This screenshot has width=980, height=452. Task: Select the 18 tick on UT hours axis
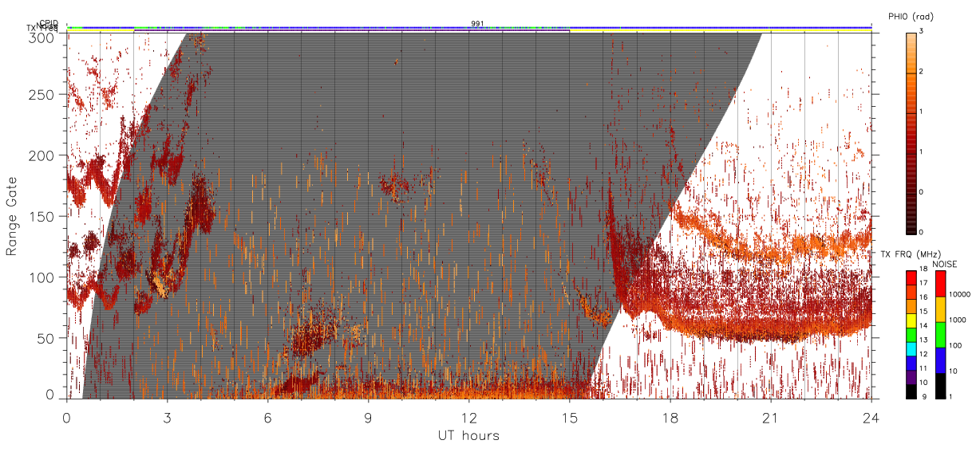(670, 417)
